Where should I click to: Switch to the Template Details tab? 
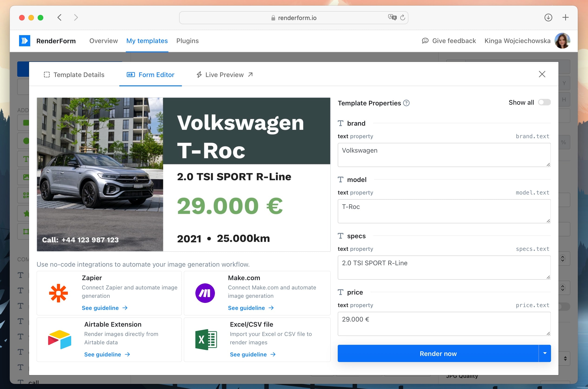pyautogui.click(x=74, y=75)
